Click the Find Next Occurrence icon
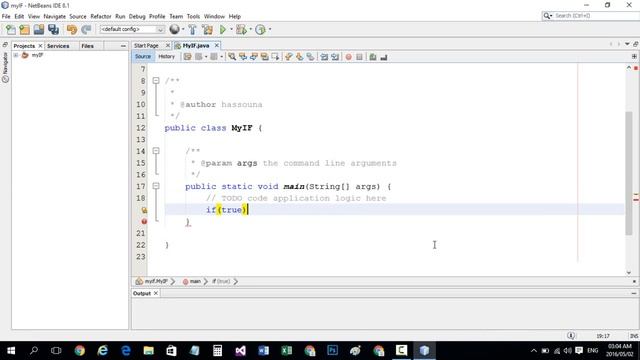640x360 pixels. [253, 57]
